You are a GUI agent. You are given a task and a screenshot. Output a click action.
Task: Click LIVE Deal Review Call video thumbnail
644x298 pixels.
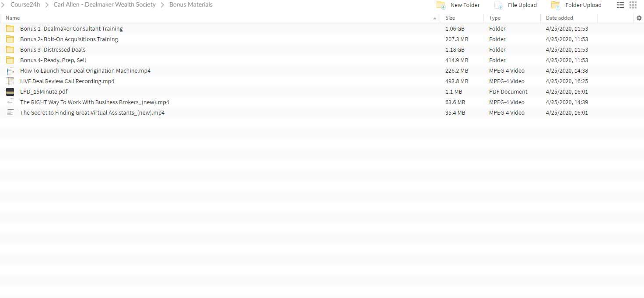(10, 81)
